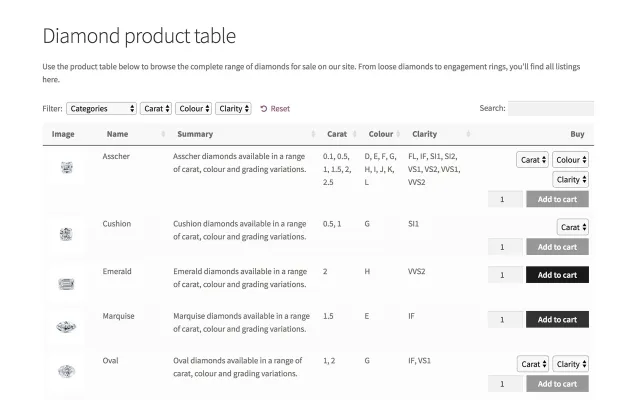Sort by Colour column sort arrows
The width and height of the screenshot is (640, 400).
[398, 134]
